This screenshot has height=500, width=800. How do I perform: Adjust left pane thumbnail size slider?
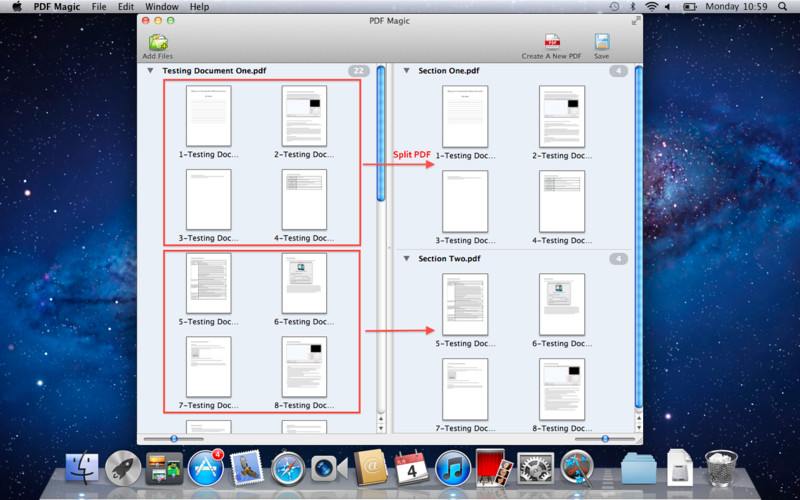click(173, 438)
